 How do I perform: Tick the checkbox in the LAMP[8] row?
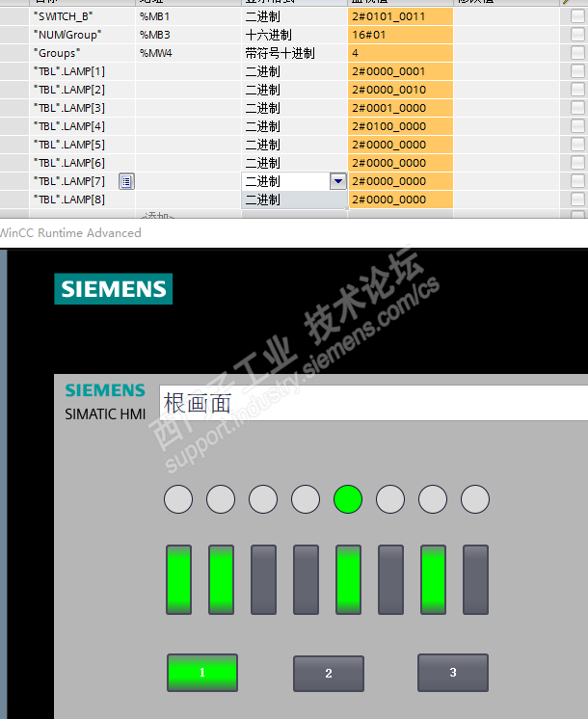coord(578,200)
